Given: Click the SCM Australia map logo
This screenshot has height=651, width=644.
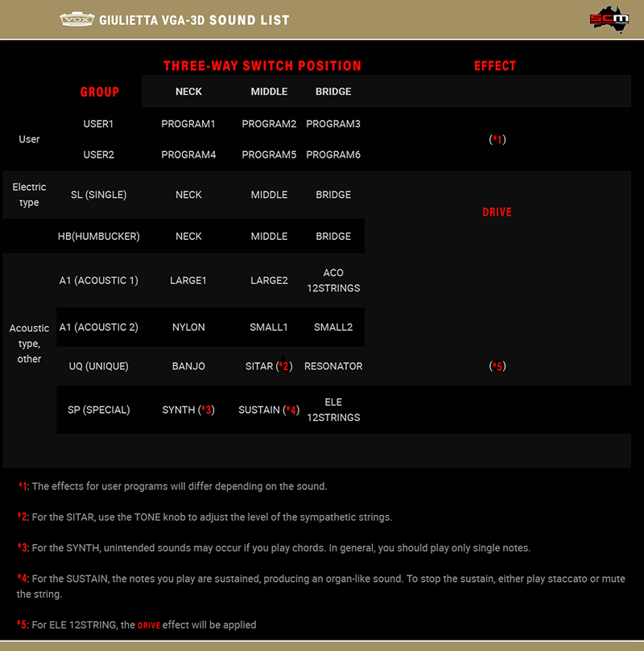Looking at the screenshot, I should point(609,19).
